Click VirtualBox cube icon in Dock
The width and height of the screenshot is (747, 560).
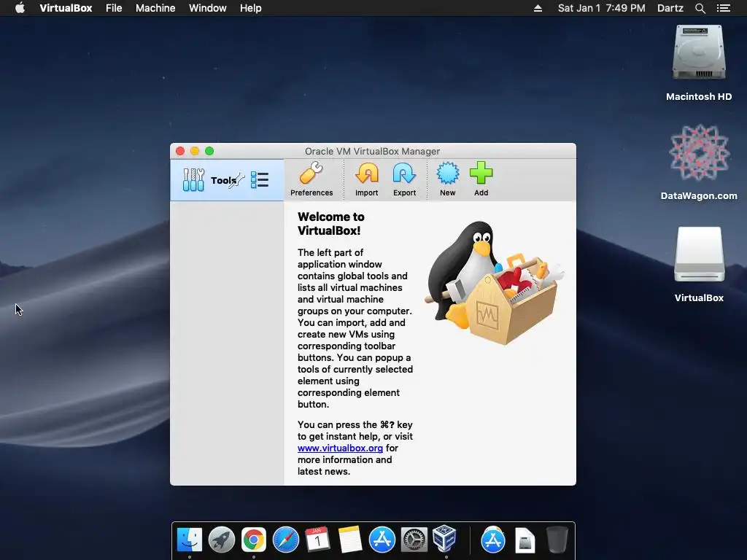pos(445,539)
